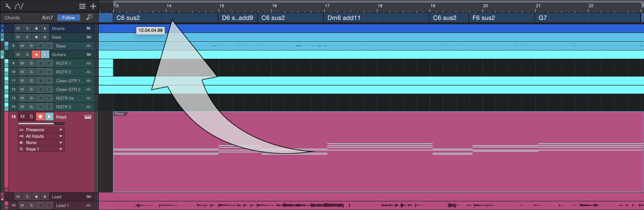Adjust the Keys track volume slider
644x210 pixels.
point(41,124)
